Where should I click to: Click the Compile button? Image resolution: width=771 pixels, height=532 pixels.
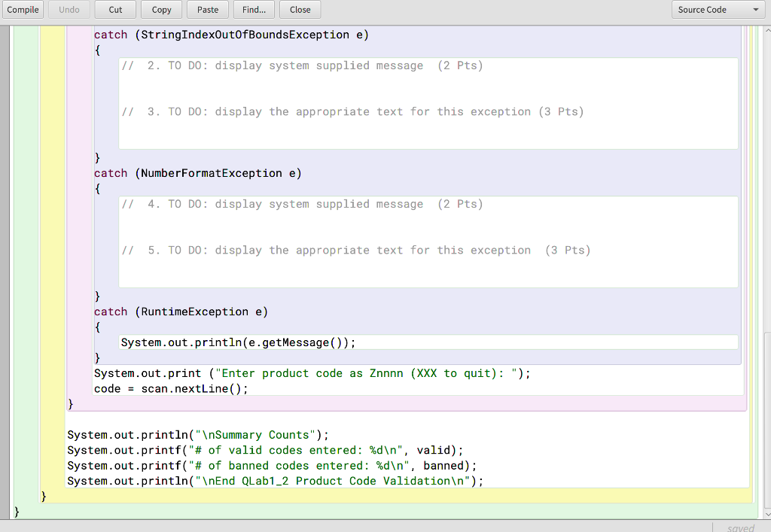[23, 9]
